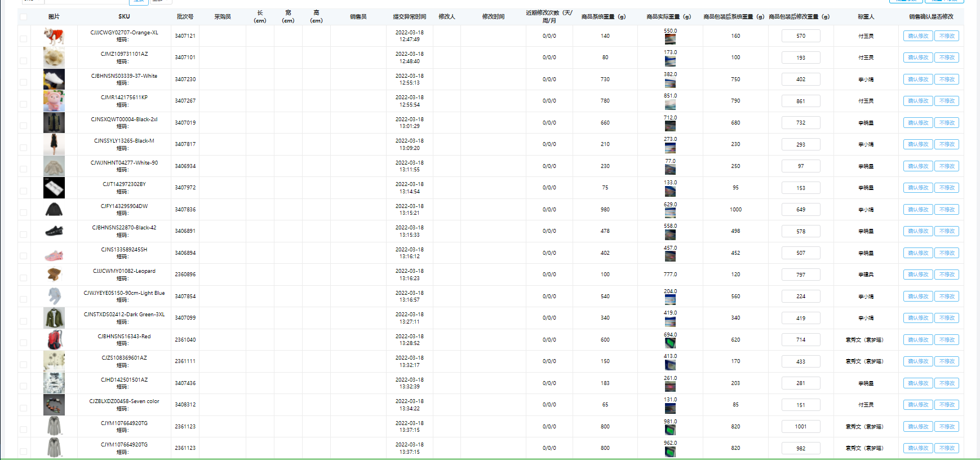Click the SKU column header
Viewport: 980px width, 460px height.
[x=125, y=17]
